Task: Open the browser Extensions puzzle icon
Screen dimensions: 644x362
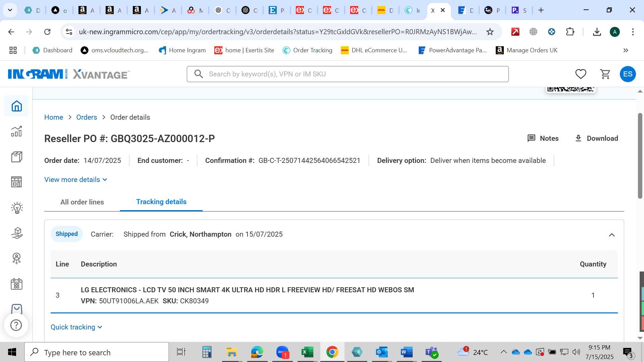Action: point(570,32)
